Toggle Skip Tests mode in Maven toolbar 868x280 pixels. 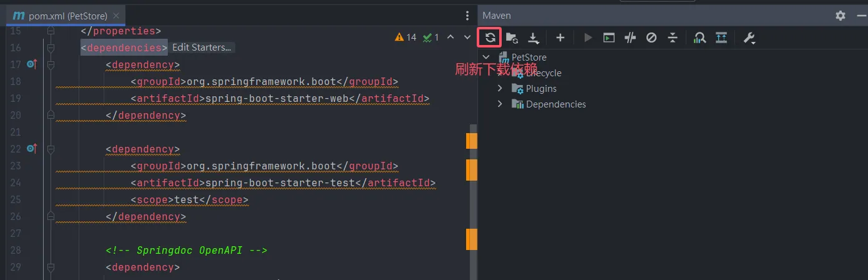point(651,37)
